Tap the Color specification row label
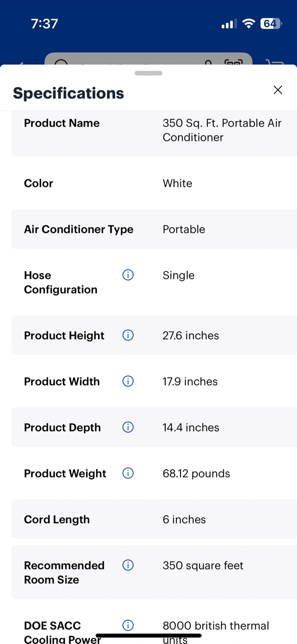This screenshot has height=644, width=297. [x=38, y=183]
